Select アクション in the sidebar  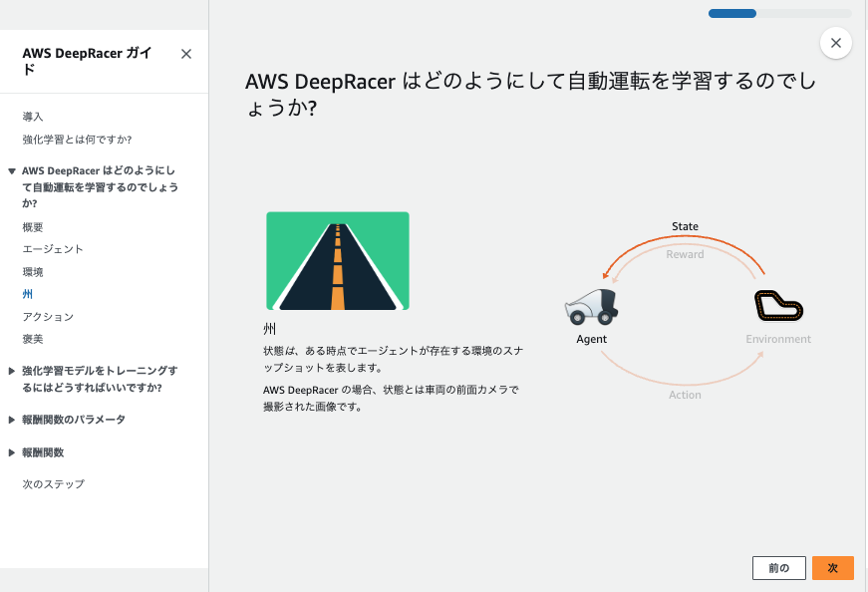(48, 316)
